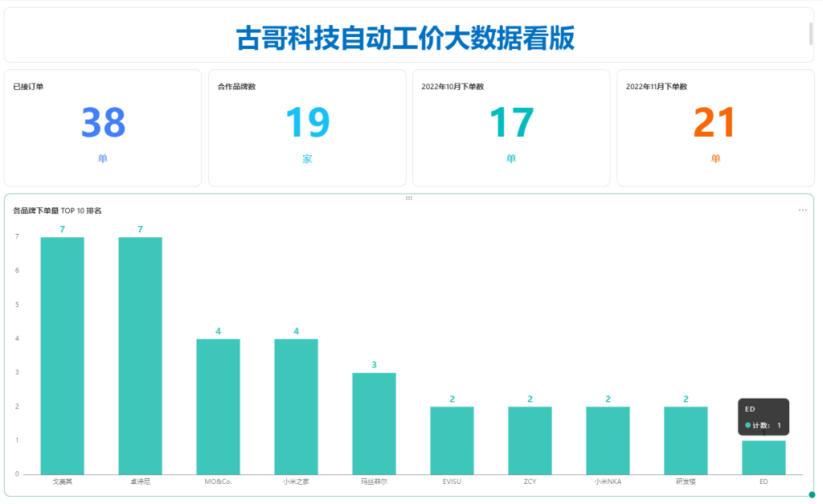Screen dimensions: 823x504
Task: Click the 已接订单 card label
Action: pos(28,87)
